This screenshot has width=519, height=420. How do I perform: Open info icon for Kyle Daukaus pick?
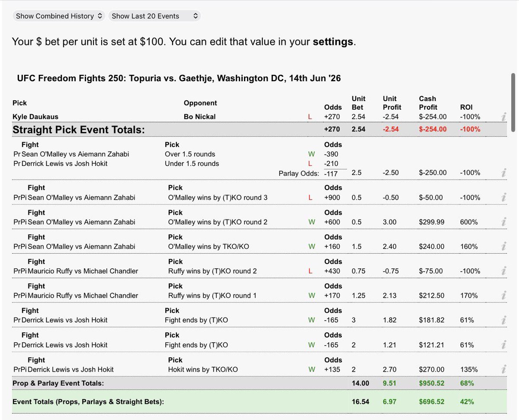pyautogui.click(x=504, y=117)
